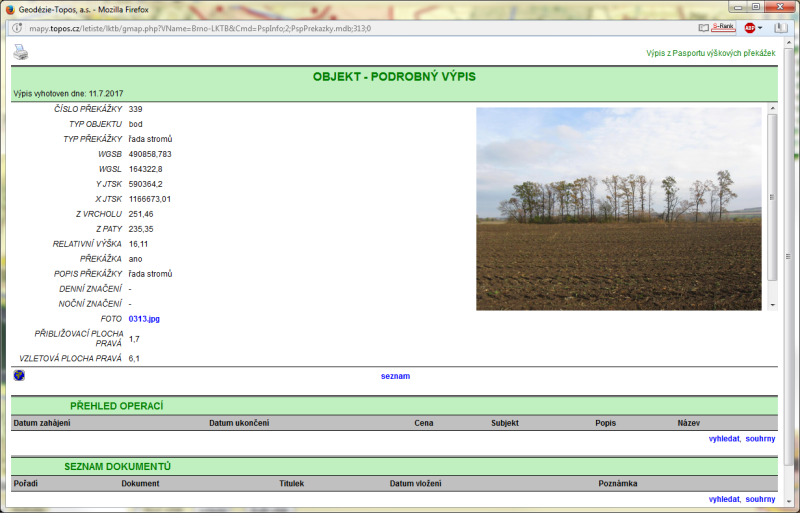Click the URL address field

pyautogui.click(x=357, y=28)
